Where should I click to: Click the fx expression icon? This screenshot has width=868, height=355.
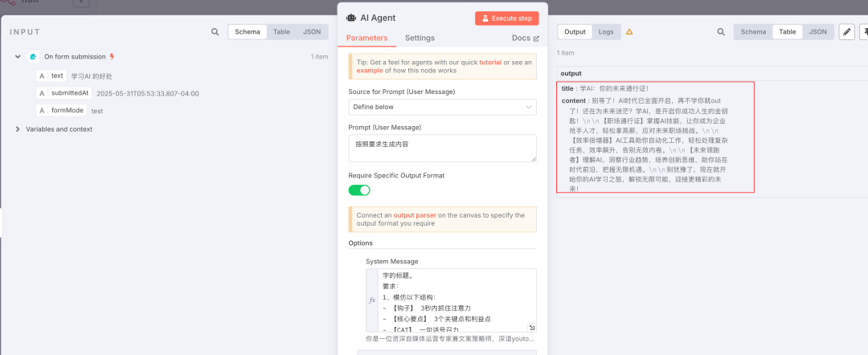(372, 300)
